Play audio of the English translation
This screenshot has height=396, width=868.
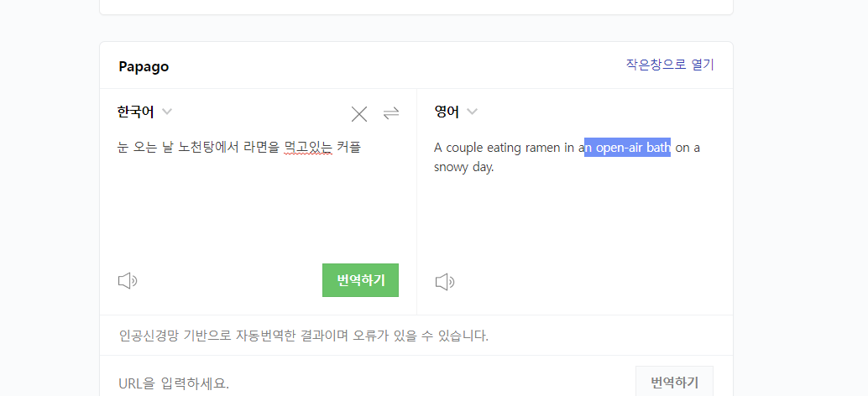coord(445,282)
